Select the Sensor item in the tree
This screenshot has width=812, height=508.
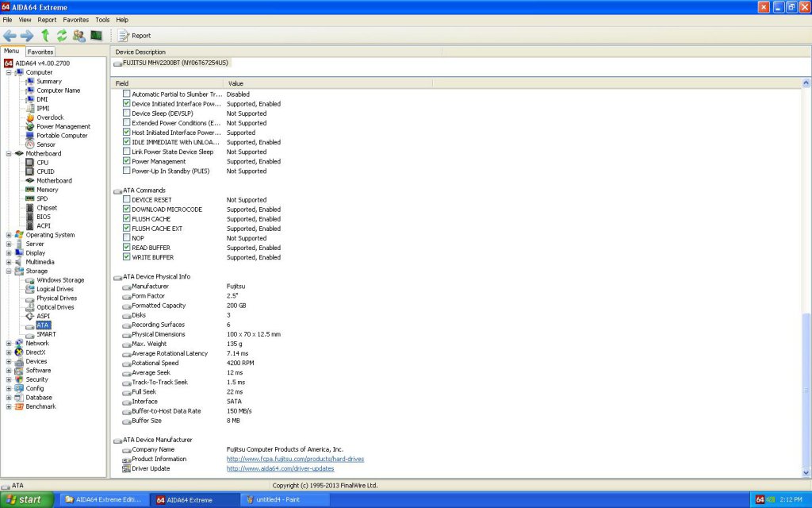click(46, 144)
